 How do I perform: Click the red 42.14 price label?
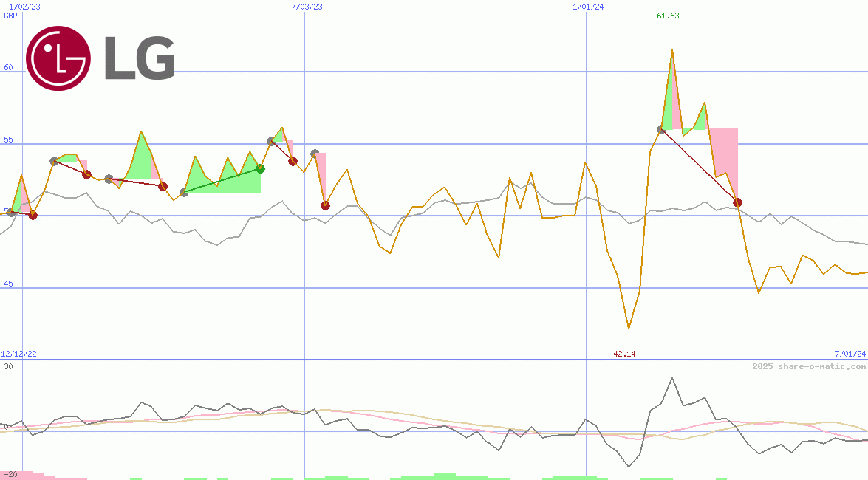pyautogui.click(x=624, y=354)
